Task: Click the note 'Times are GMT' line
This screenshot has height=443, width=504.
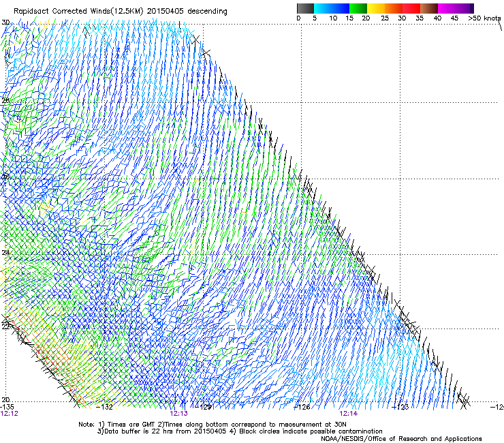Action: (x=212, y=425)
